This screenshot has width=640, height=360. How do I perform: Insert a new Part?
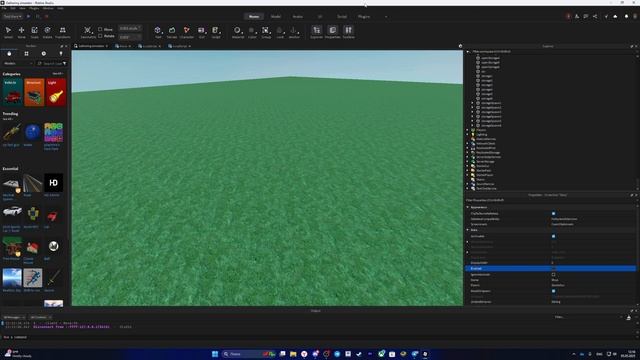click(x=158, y=32)
